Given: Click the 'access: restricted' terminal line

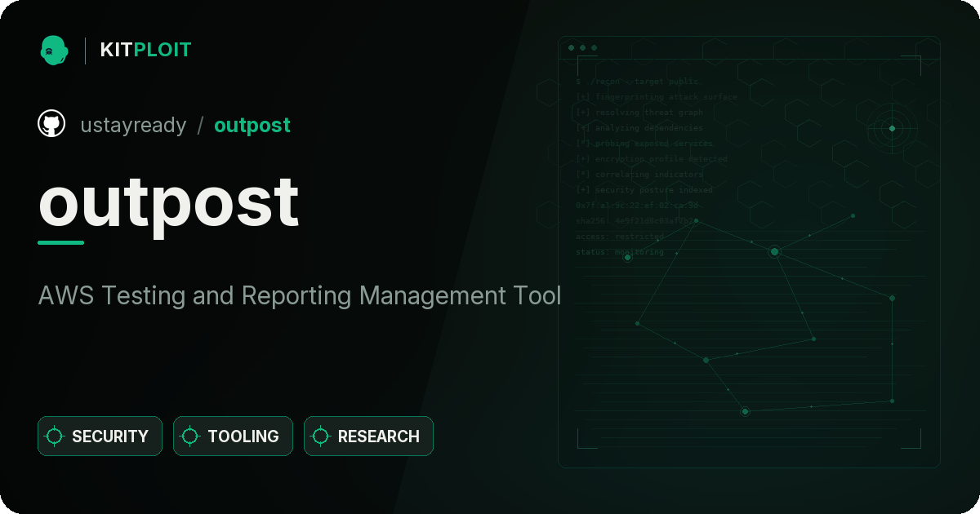Looking at the screenshot, I should point(620,237).
